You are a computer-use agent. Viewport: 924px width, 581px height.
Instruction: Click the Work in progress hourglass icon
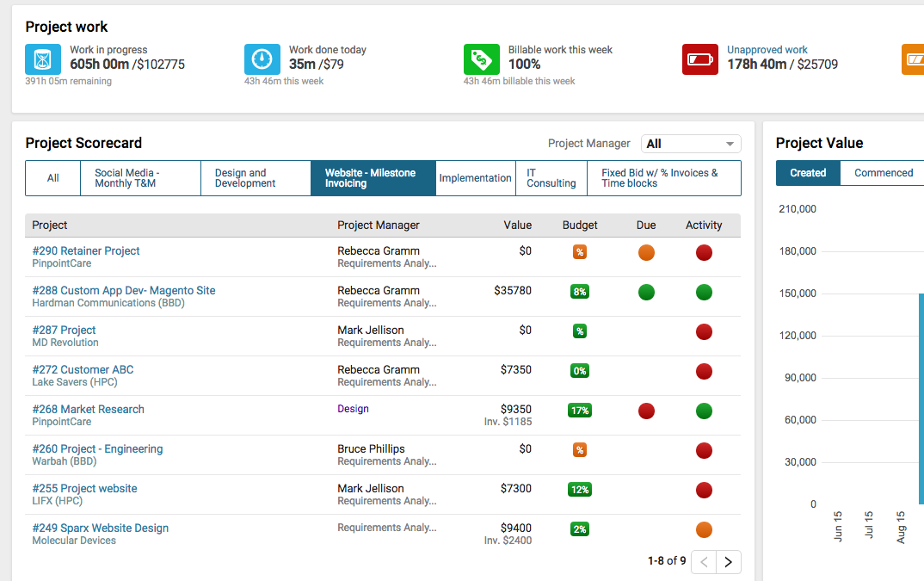click(x=42, y=59)
